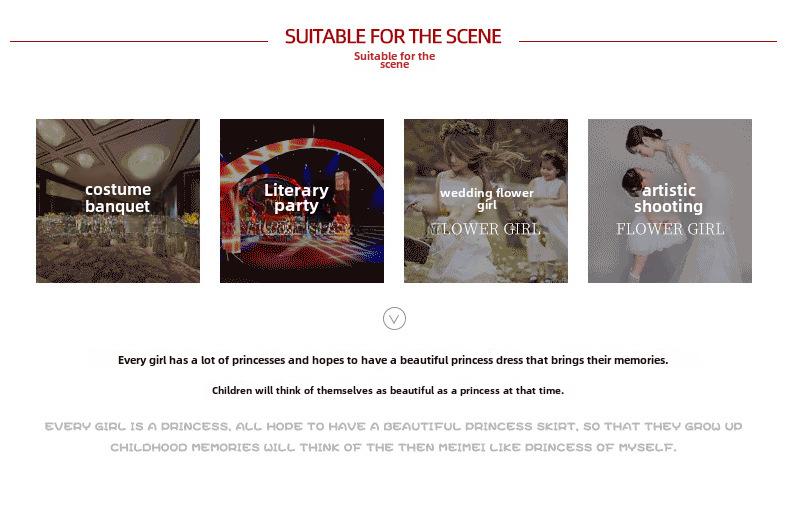This screenshot has height=528, width=790.
Task: Click the 'Literary party' caption text
Action: pos(296,198)
